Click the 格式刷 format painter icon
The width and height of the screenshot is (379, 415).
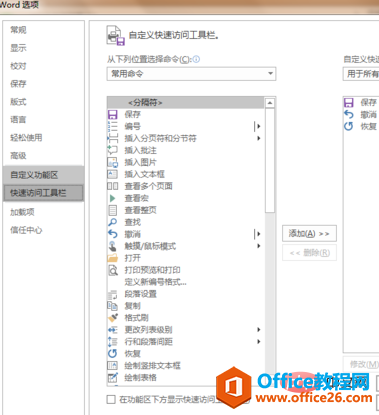(x=113, y=318)
